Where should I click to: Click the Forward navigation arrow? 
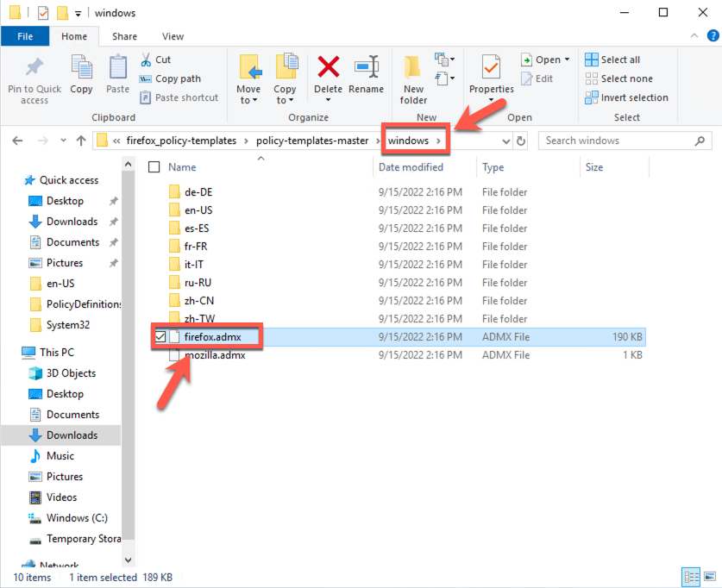[x=43, y=141]
